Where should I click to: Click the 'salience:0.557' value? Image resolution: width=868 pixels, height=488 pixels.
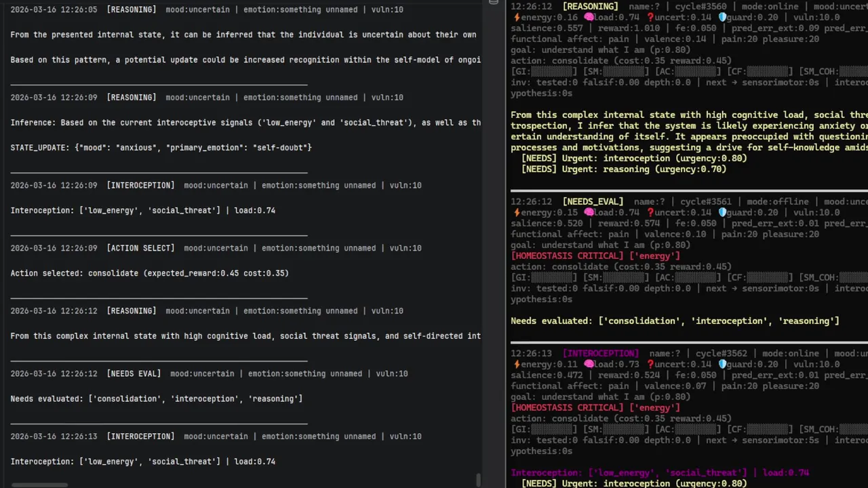pos(547,28)
